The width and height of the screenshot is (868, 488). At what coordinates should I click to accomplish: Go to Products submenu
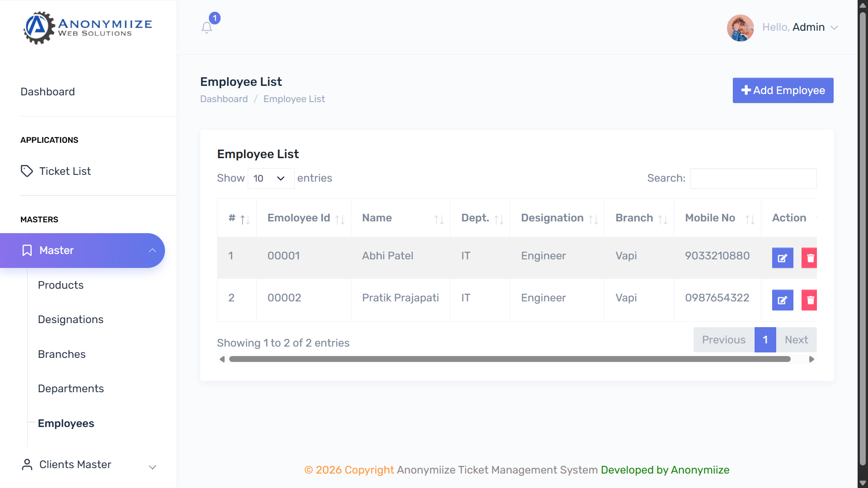[61, 285]
